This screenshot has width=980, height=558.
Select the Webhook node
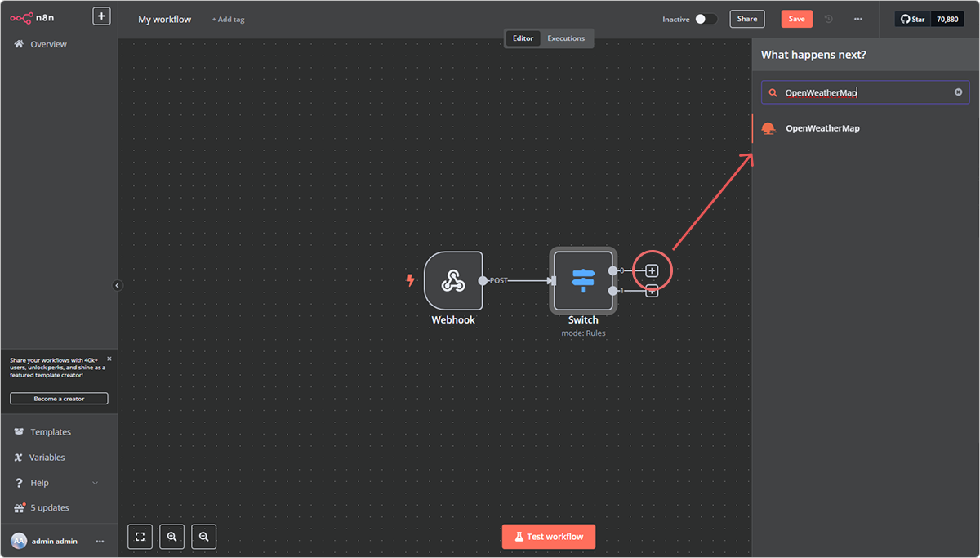[x=453, y=281]
